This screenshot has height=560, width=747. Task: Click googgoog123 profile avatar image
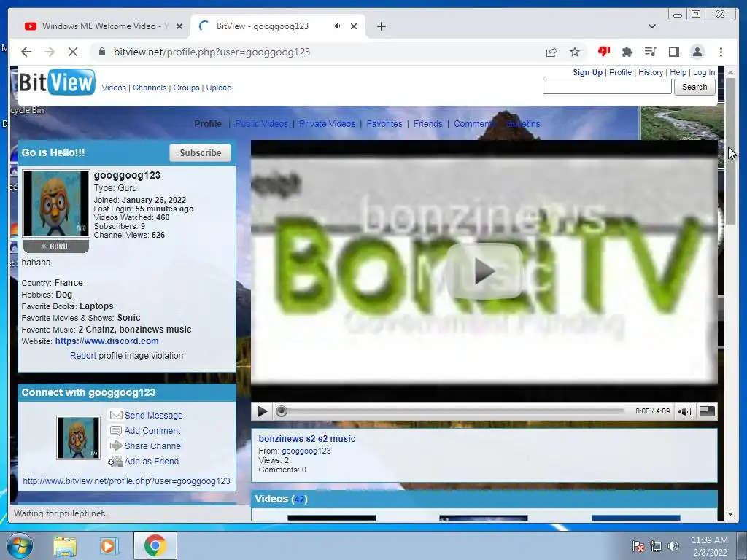[x=56, y=203]
